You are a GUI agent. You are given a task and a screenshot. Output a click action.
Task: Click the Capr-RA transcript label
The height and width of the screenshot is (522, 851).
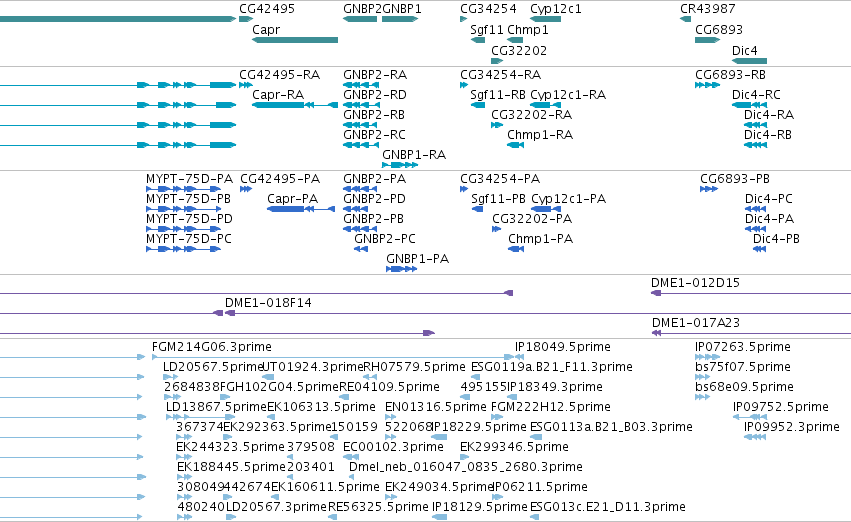pos(278,95)
